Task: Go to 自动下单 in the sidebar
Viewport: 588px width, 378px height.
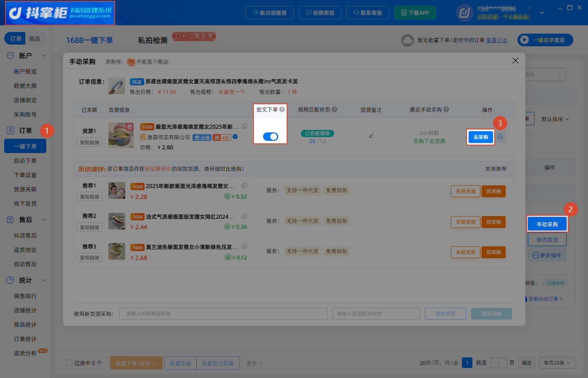Action: coord(25,161)
